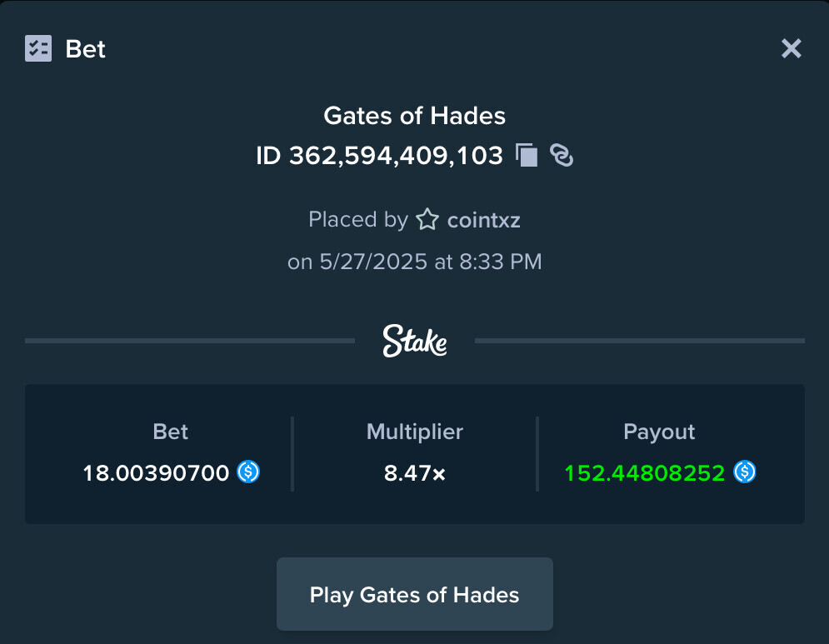829x644 pixels.
Task: Click the Bet column label in stats
Action: (170, 432)
